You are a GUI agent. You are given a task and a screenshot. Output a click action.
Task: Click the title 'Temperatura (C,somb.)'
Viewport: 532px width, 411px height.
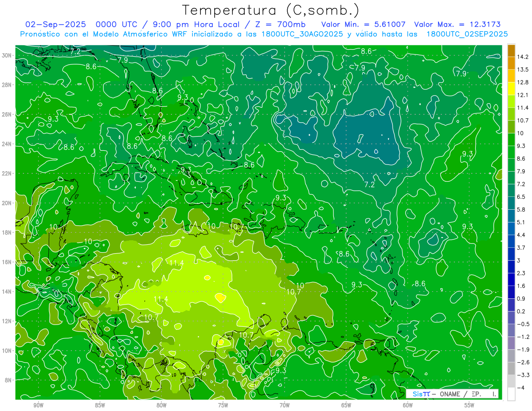click(271, 10)
